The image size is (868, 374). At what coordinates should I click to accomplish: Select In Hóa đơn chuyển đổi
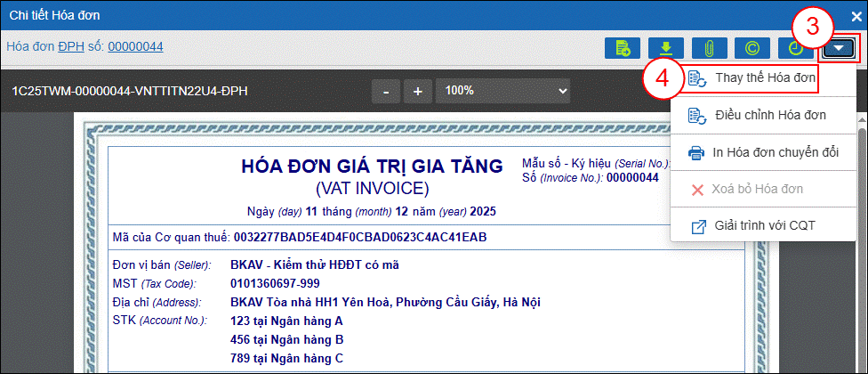click(775, 152)
